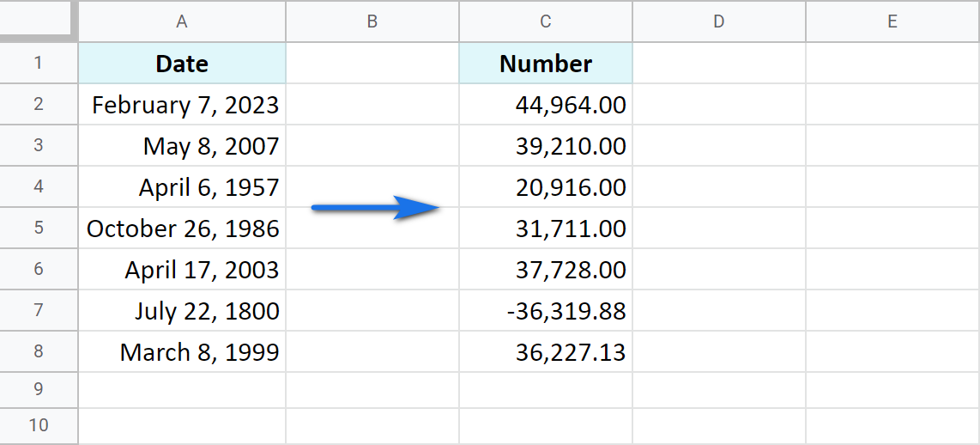Select cell with May 8, 2007
The width and height of the screenshot is (980, 445).
click(182, 145)
